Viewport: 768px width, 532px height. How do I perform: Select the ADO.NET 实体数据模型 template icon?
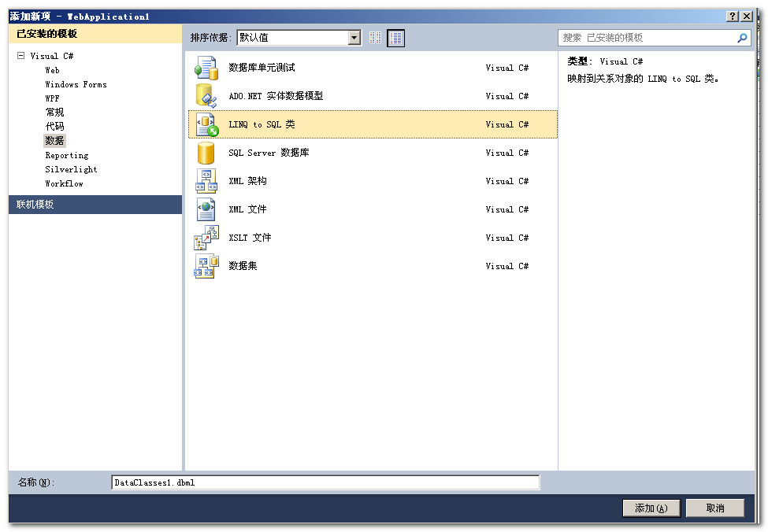[206, 95]
